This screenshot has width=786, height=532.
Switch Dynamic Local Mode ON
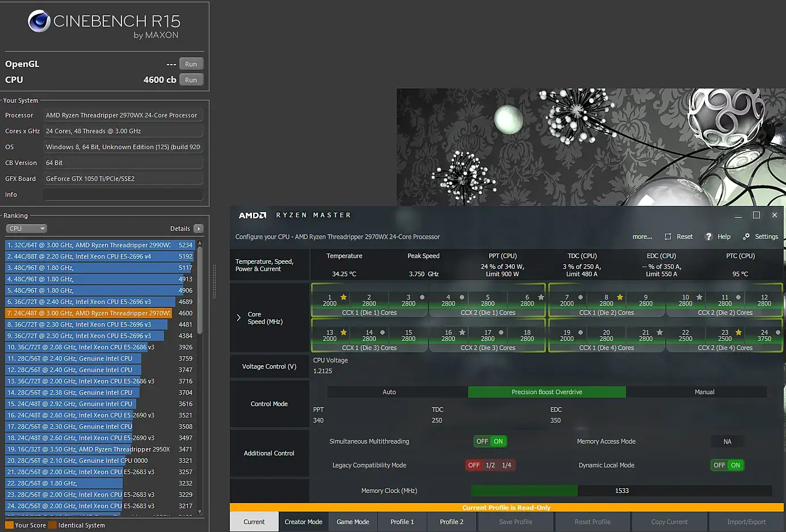(735, 465)
